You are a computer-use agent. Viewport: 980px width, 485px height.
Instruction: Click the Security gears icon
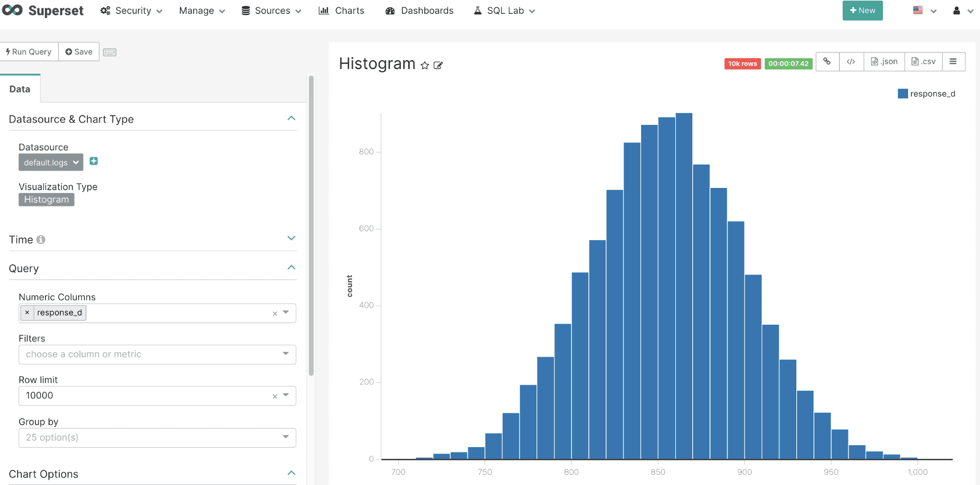pos(105,11)
